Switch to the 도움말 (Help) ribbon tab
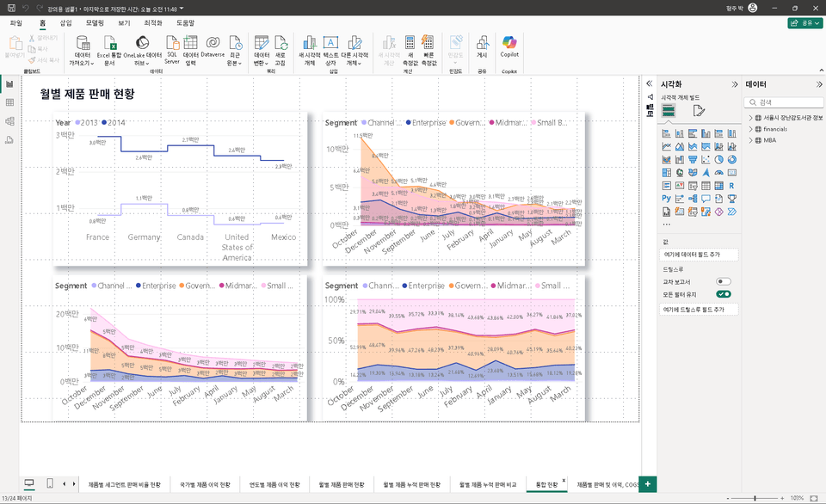The image size is (826, 504). [x=186, y=23]
